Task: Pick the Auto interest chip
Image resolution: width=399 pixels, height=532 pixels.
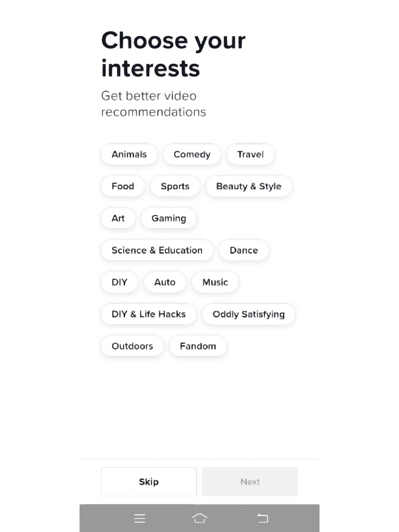Action: [x=164, y=282]
